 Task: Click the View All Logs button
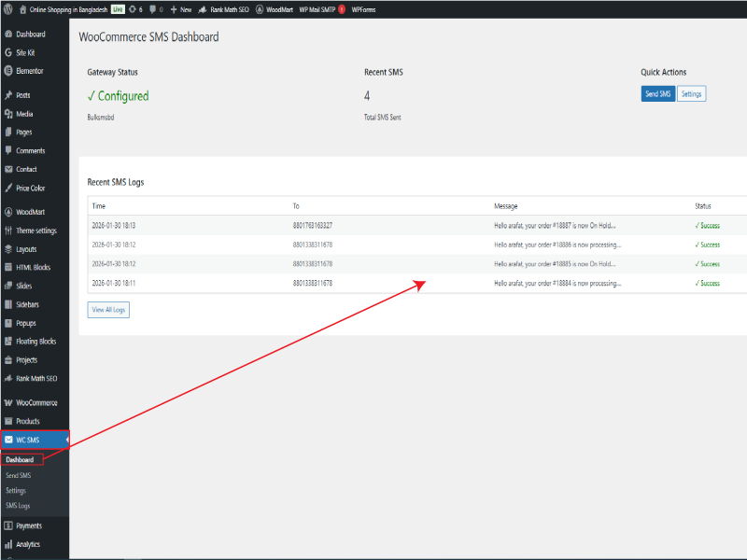point(108,309)
